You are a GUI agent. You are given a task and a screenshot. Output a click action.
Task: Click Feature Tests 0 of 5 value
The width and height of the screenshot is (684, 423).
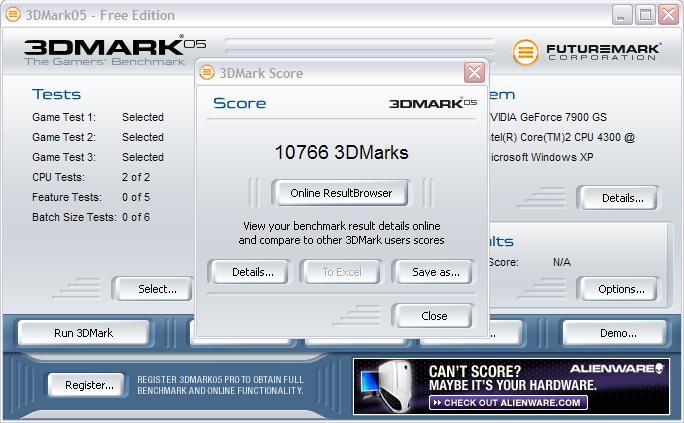click(x=136, y=197)
